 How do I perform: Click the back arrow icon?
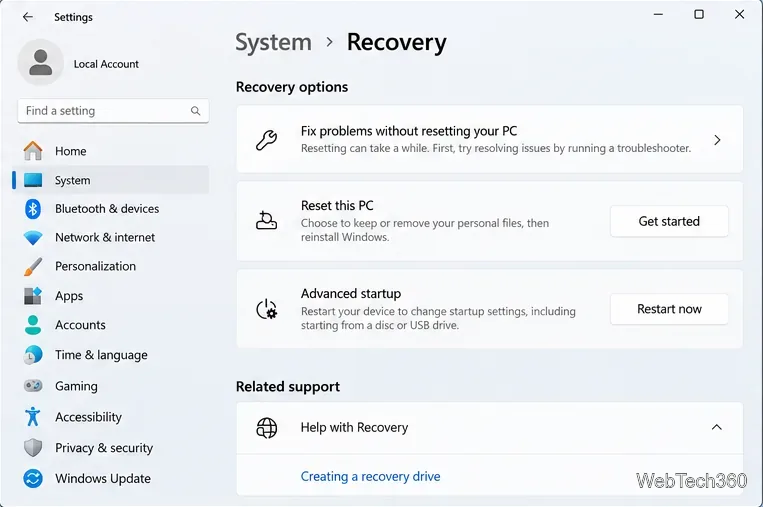tap(28, 17)
